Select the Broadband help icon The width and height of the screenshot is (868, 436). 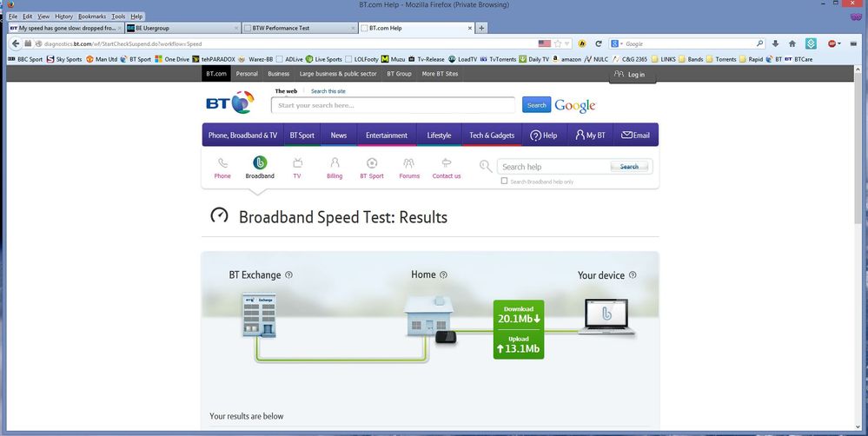[260, 162]
